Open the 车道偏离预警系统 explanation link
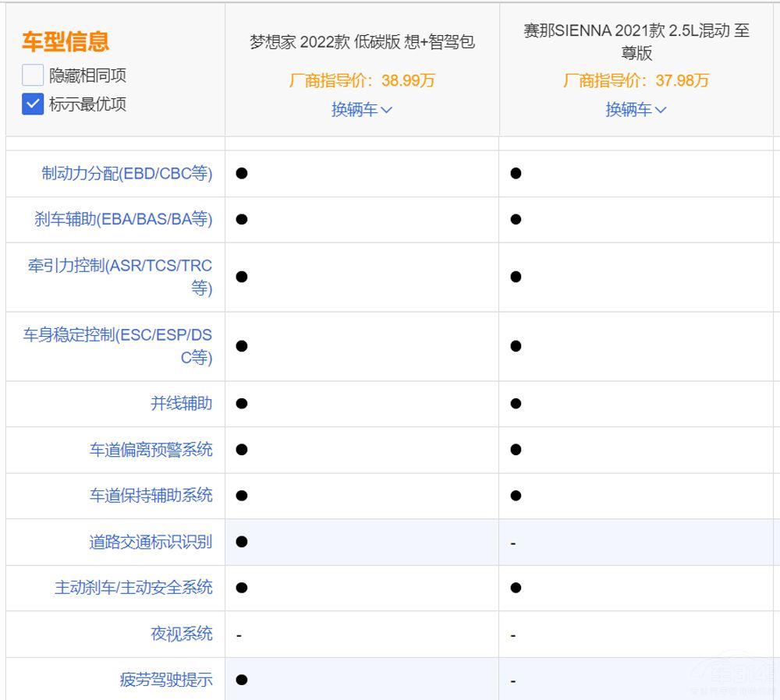The height and width of the screenshot is (700, 780). coord(151,450)
